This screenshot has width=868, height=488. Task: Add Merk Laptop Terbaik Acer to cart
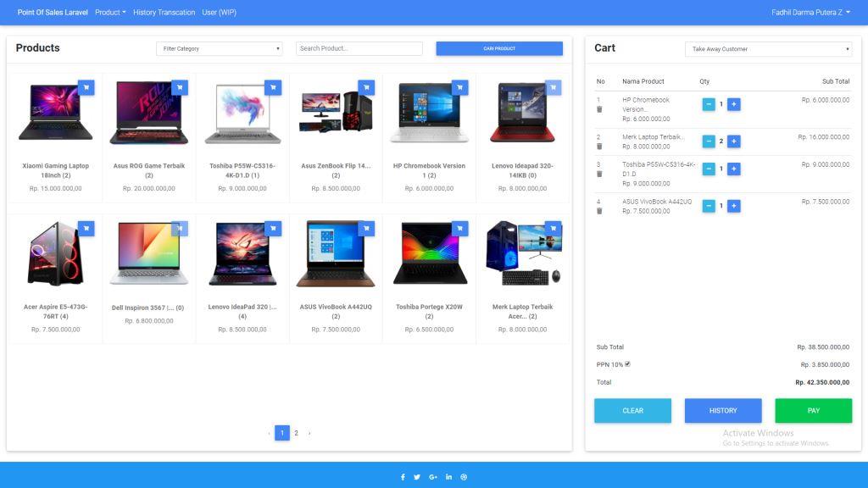(x=553, y=229)
